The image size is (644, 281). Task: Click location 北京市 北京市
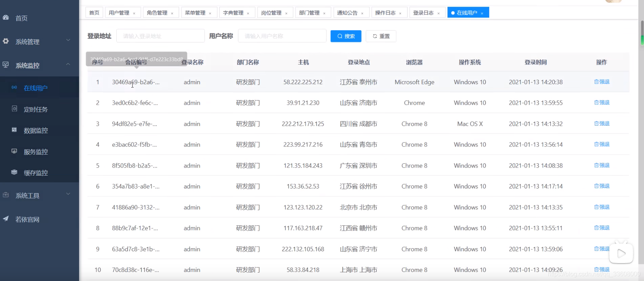click(x=358, y=207)
